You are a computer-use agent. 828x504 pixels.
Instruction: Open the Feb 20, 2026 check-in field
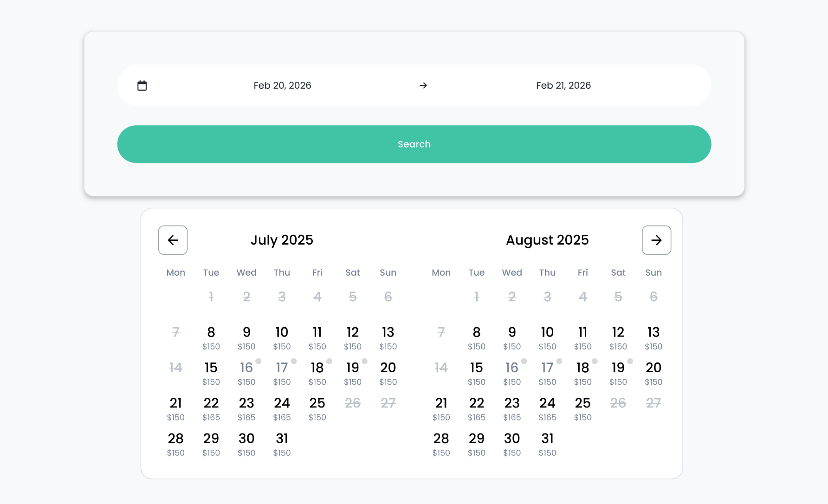point(282,85)
